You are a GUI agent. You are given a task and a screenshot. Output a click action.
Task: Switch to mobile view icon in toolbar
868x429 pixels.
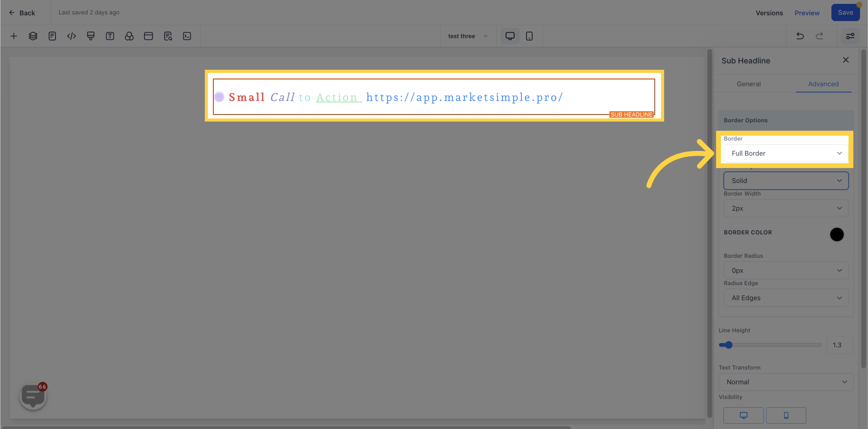[x=529, y=36]
